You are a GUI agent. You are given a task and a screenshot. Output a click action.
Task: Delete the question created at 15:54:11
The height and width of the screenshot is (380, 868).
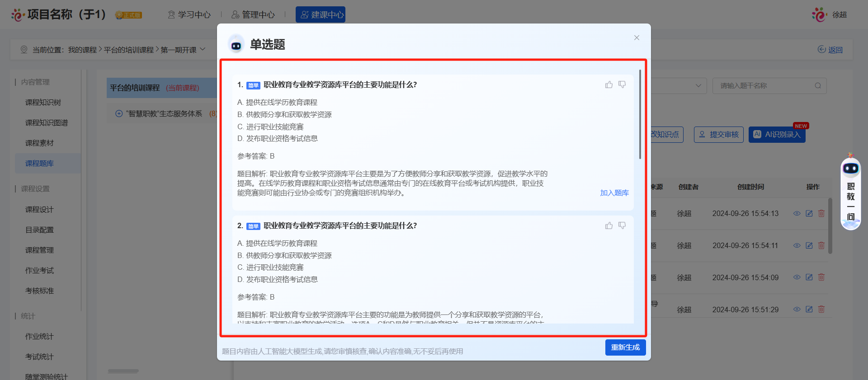pos(821,246)
